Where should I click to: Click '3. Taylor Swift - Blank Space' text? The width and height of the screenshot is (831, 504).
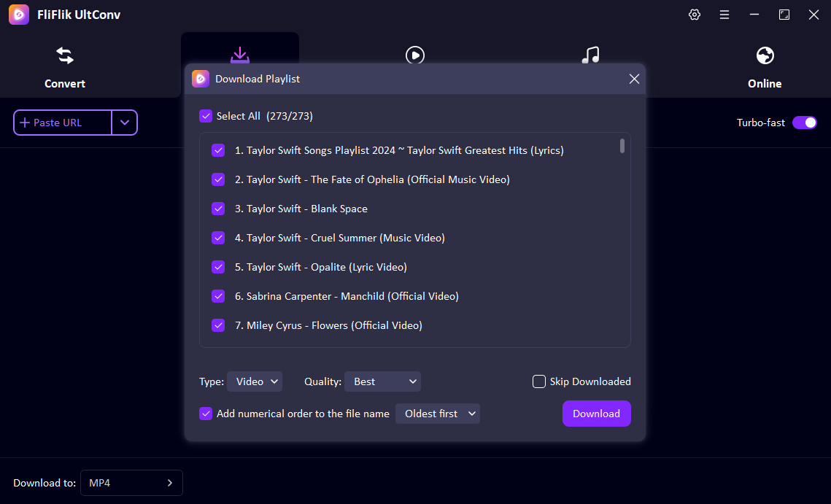(301, 209)
